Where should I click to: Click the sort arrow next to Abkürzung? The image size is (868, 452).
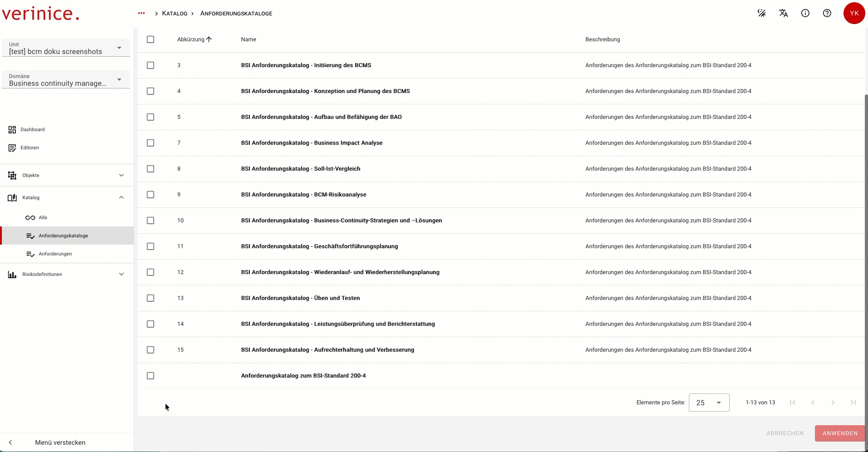(x=209, y=39)
